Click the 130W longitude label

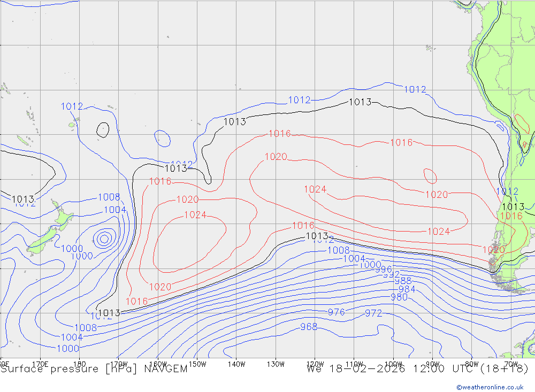click(x=276, y=364)
